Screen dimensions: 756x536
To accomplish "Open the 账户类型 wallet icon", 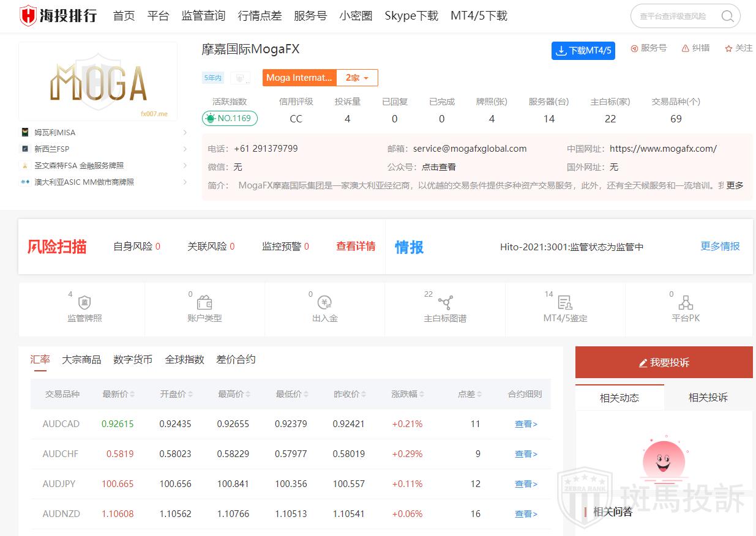I will (204, 303).
